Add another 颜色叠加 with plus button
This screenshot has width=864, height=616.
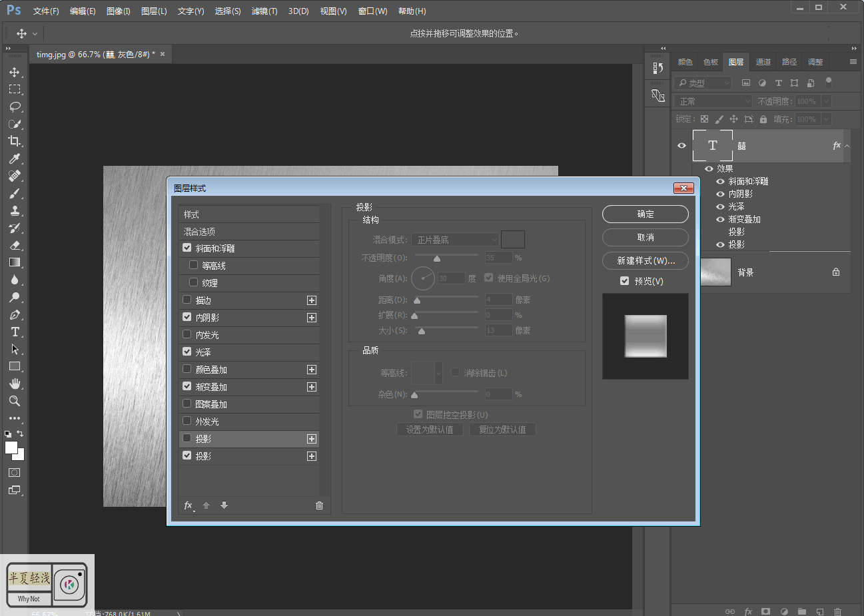pos(311,370)
